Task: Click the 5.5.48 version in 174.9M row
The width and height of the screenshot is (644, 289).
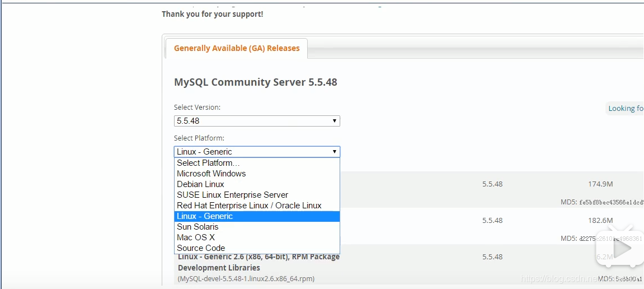Action: [x=492, y=184]
